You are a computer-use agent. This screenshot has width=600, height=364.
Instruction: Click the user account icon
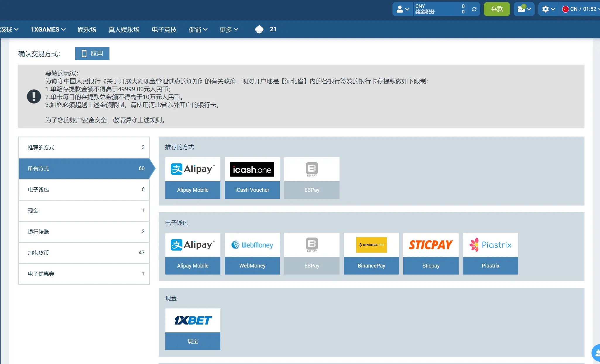(400, 9)
